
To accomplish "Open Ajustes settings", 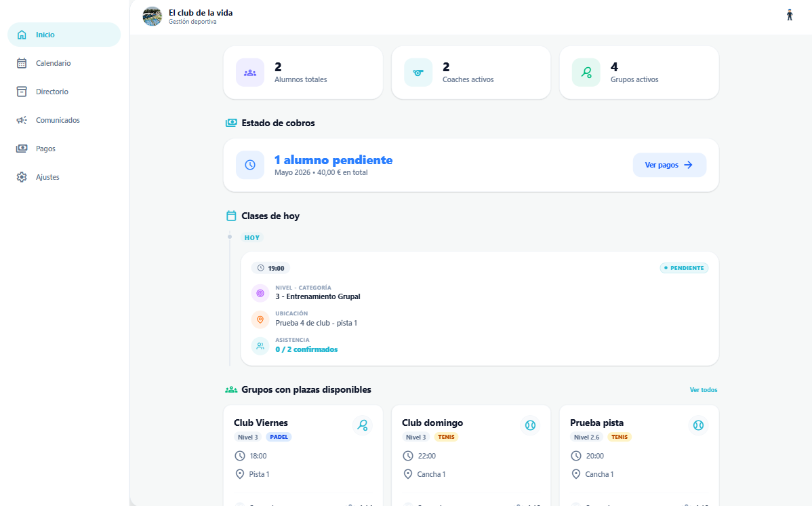I will (64, 177).
